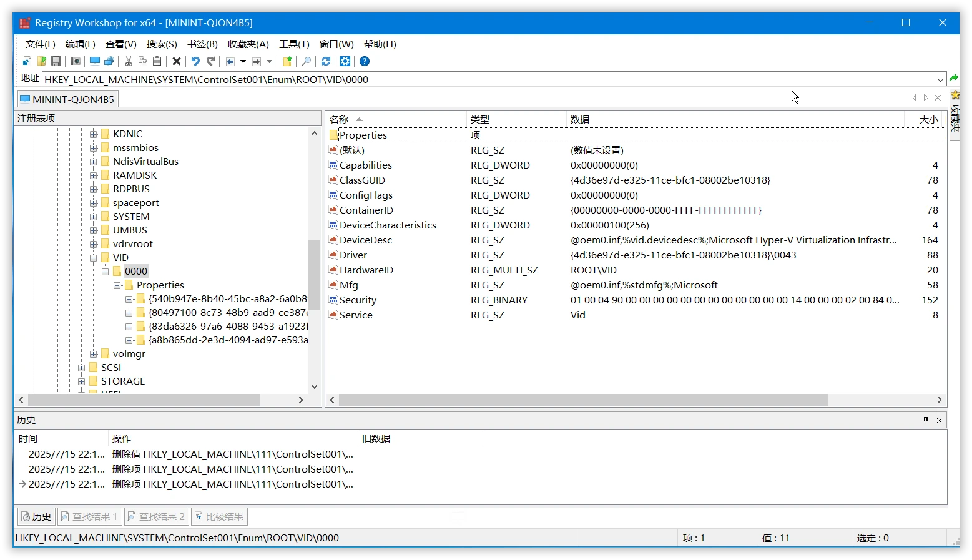This screenshot has width=972, height=560.
Task: Open the Search icon in the toolbar
Action: click(x=306, y=61)
